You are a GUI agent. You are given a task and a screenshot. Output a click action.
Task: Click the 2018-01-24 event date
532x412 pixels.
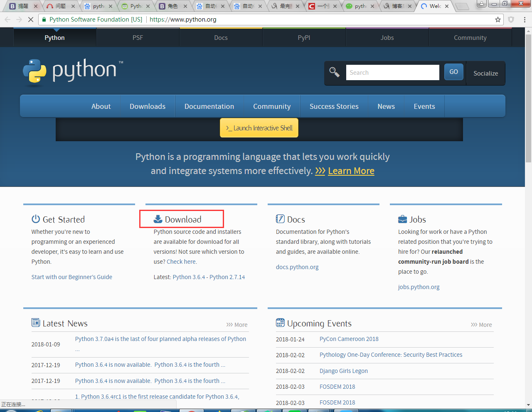[x=290, y=339]
